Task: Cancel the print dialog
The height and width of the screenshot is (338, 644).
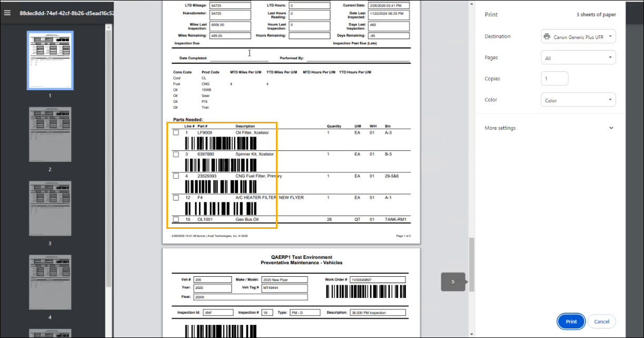Action: click(x=601, y=322)
